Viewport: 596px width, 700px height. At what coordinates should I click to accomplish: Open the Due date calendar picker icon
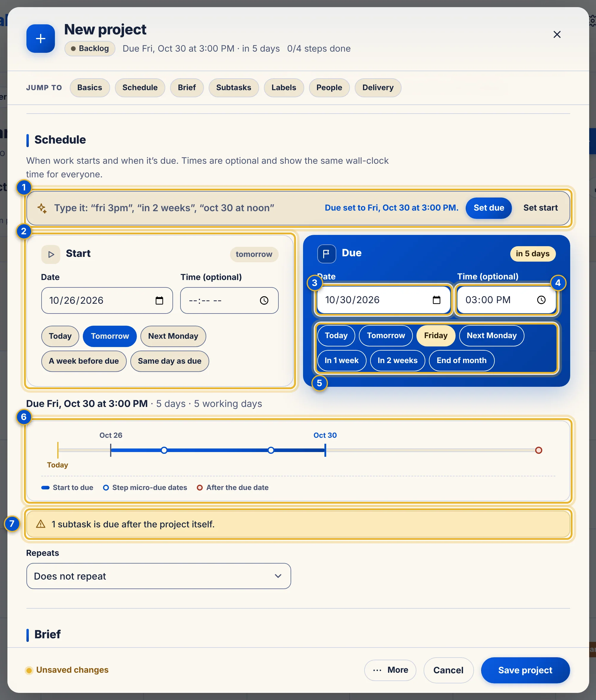(x=437, y=300)
